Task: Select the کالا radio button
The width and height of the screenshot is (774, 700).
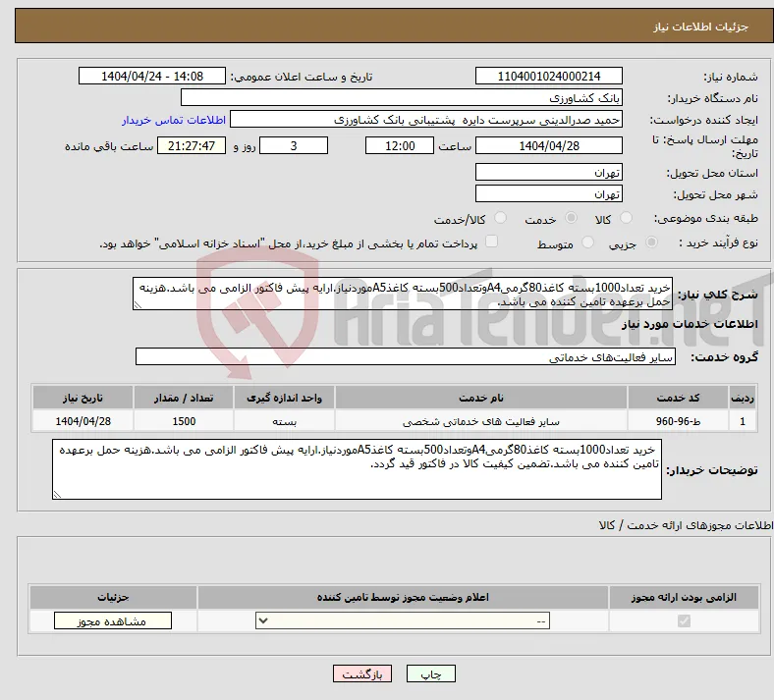Action: pos(626,218)
